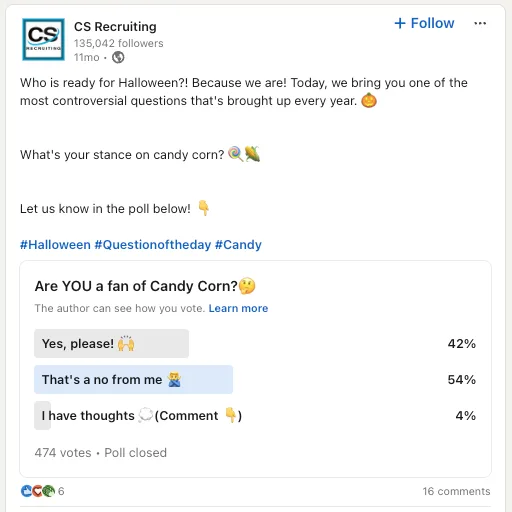Image resolution: width=512 pixels, height=512 pixels.
Task: Click the reactions count of 6
Action: [x=61, y=491]
